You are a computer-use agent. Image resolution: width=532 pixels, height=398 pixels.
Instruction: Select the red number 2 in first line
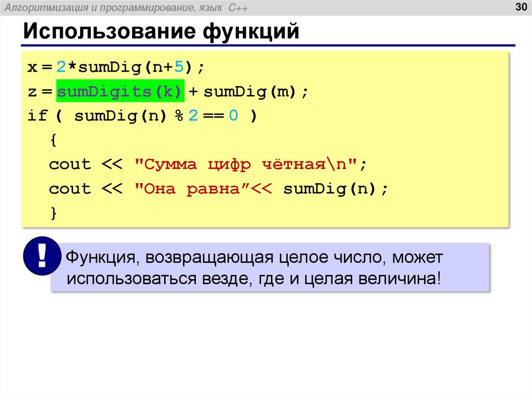tap(61, 65)
